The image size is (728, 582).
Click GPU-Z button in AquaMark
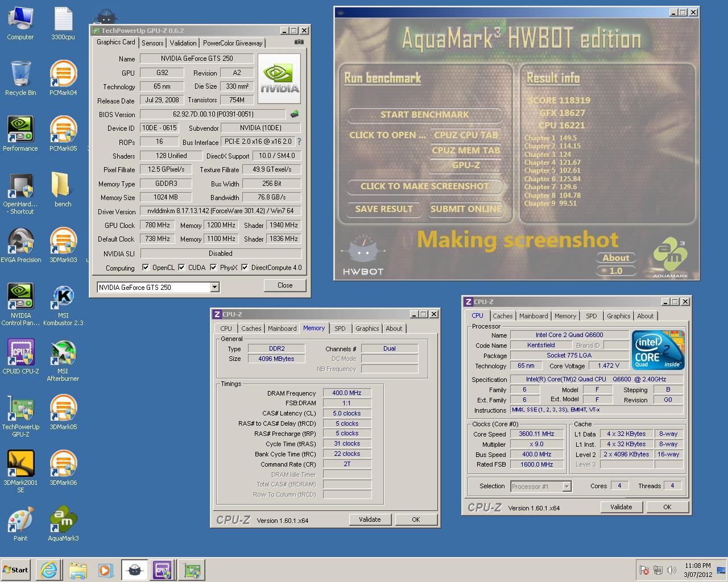click(466, 165)
